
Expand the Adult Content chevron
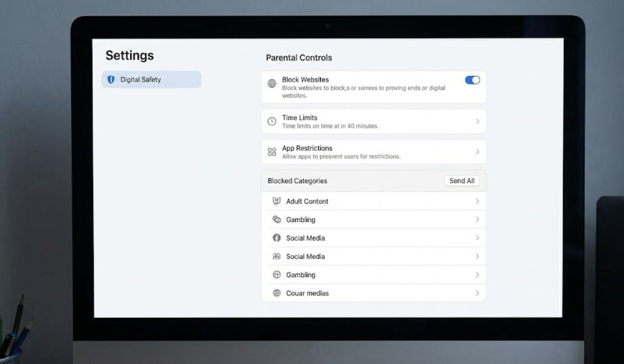477,201
